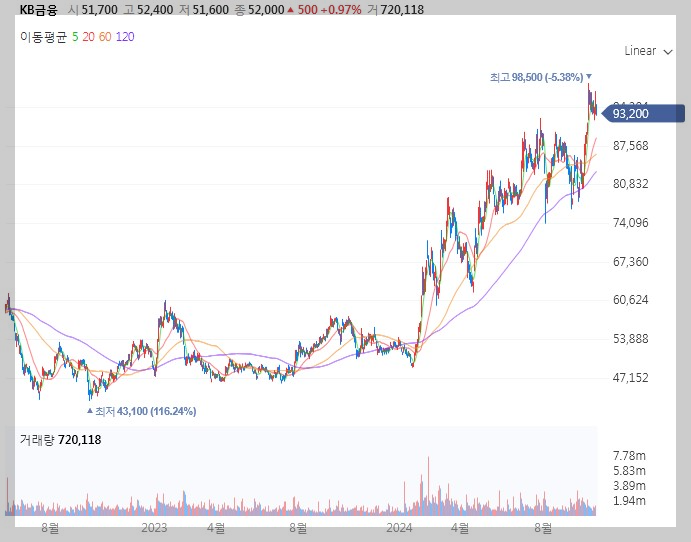Click the 53,888 price axis label
The image size is (691, 542).
click(631, 338)
